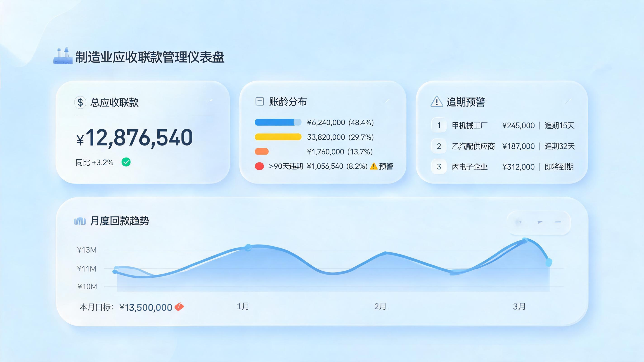Click the orange aging bar for ¥1,760,000

[261, 151]
